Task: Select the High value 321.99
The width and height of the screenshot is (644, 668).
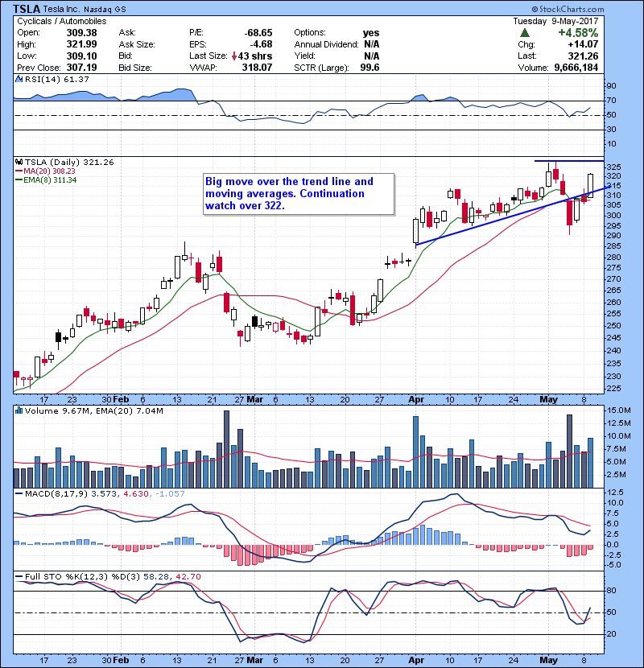Action: (81, 44)
